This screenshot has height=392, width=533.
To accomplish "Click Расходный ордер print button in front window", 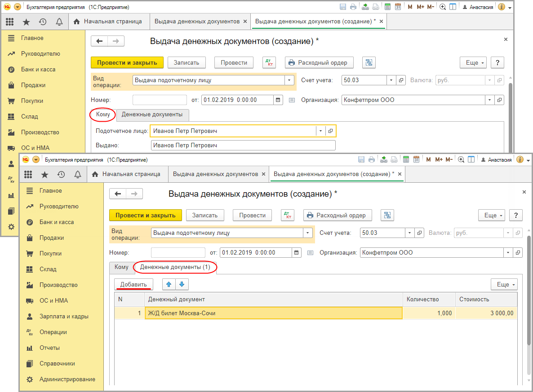I will [338, 215].
